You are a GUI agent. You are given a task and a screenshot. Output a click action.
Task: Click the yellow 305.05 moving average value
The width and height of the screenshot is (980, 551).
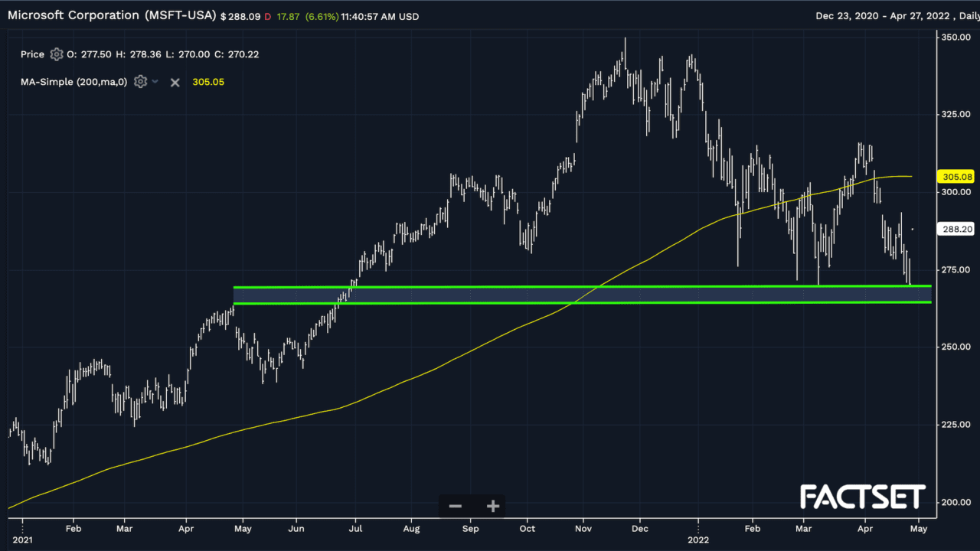[x=207, y=82]
